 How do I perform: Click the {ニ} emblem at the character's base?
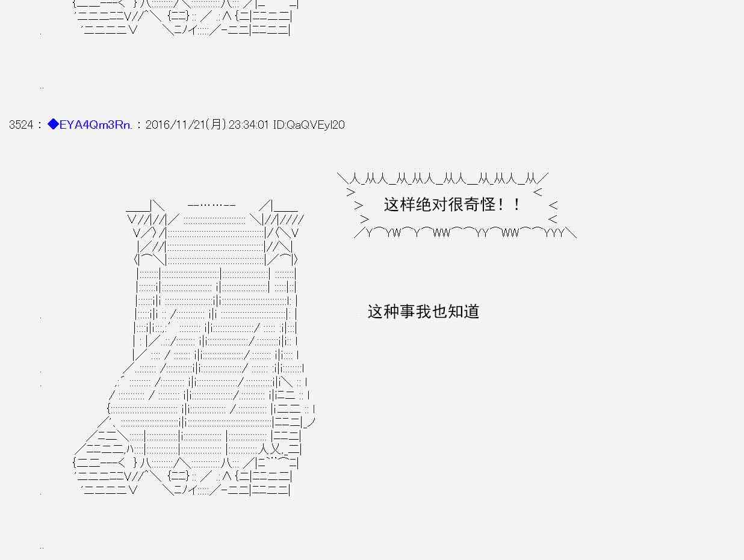click(x=179, y=475)
